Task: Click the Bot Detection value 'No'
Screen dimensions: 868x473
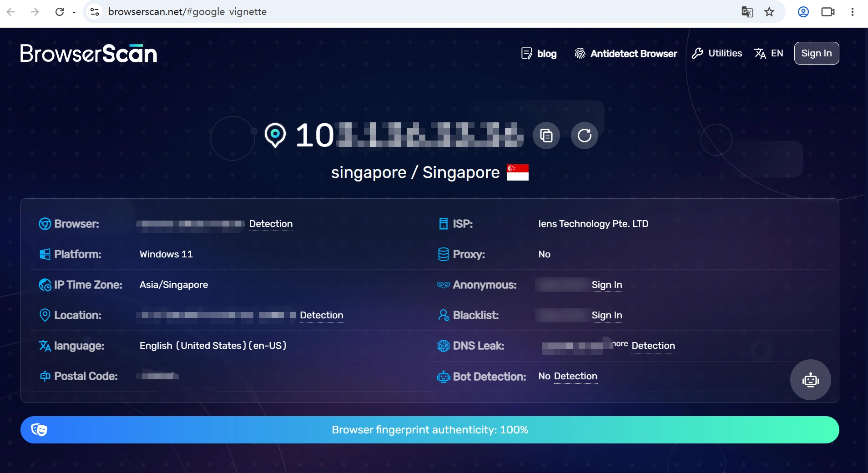Action: pos(545,376)
